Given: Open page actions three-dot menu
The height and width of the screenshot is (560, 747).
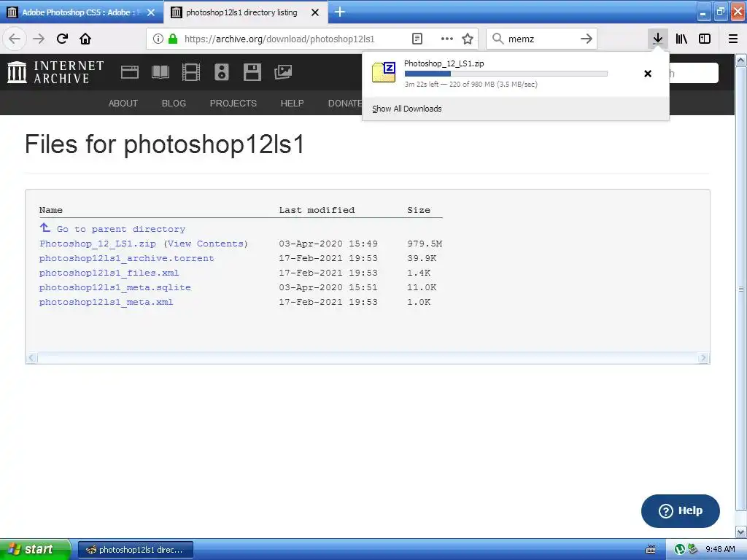Looking at the screenshot, I should (x=447, y=39).
